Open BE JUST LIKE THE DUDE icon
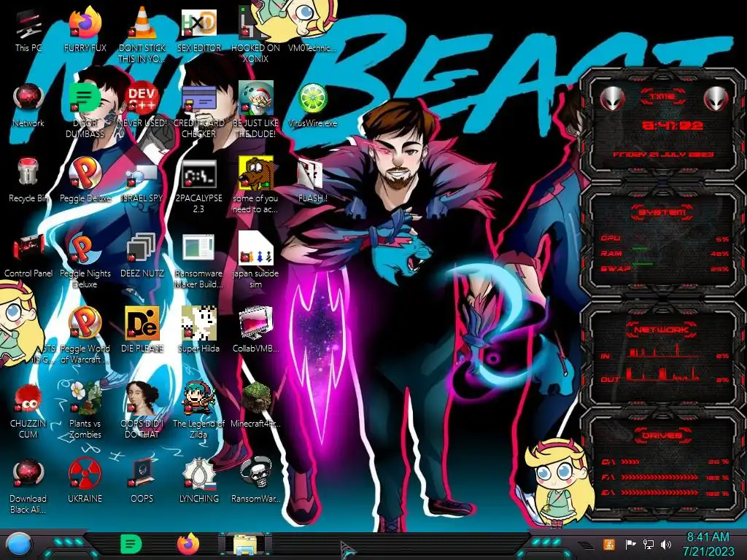The image size is (747, 560). pos(255,111)
